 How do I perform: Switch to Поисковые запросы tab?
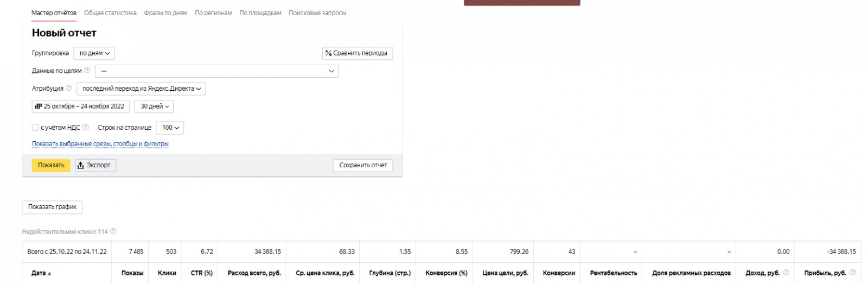(317, 13)
